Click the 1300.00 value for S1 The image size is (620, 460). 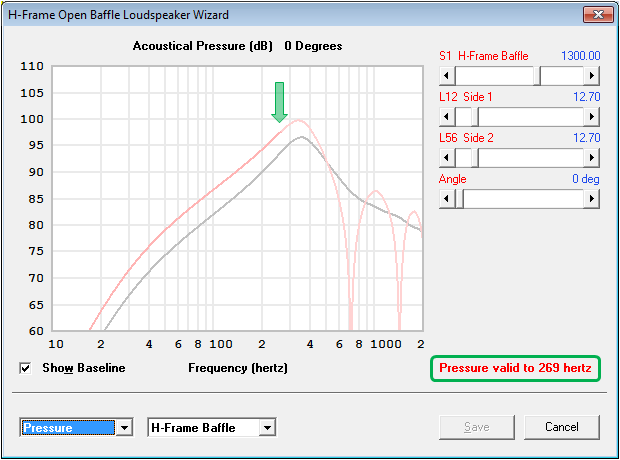click(x=580, y=56)
